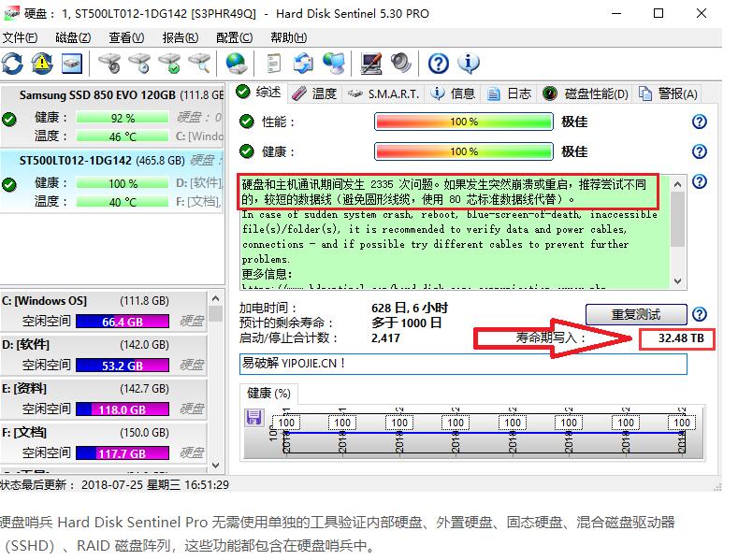Open the 配置(C) menu
Image resolution: width=738 pixels, height=560 pixels.
pyautogui.click(x=234, y=37)
